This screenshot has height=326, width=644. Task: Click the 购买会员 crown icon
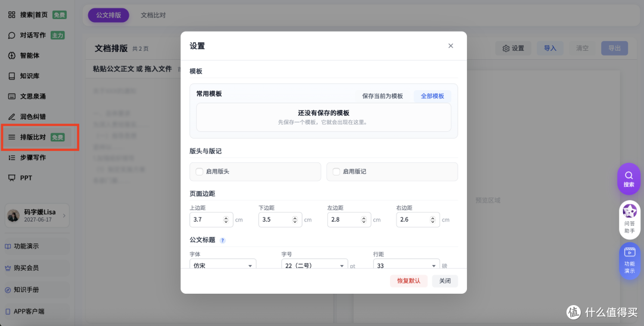(8, 268)
